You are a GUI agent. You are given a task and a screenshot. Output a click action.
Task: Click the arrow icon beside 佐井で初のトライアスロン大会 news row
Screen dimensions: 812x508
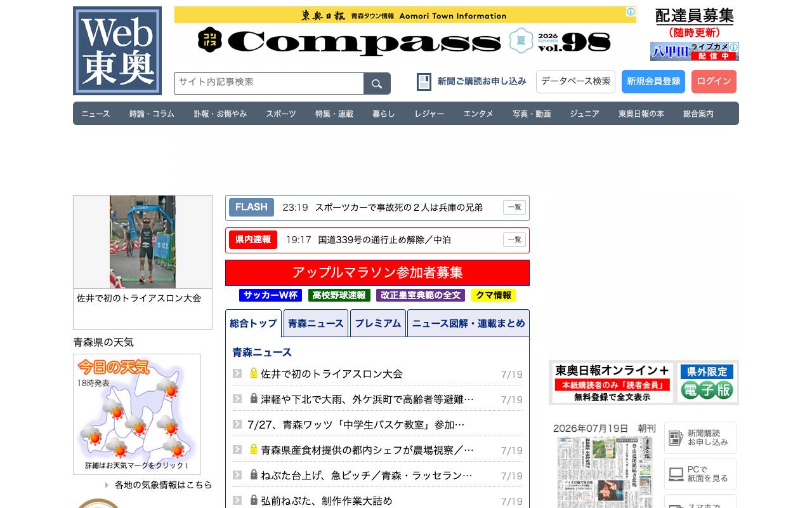pyautogui.click(x=237, y=373)
